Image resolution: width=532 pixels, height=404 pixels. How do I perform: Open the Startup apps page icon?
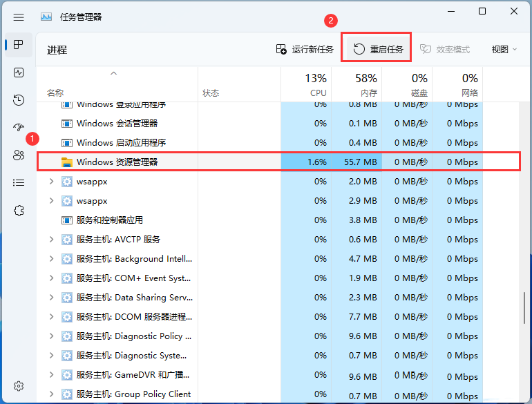[19, 128]
